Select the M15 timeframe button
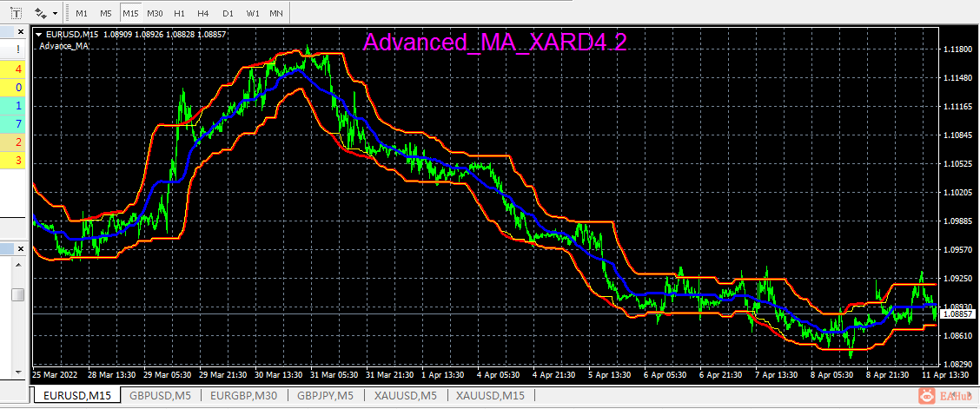The height and width of the screenshot is (409, 980). point(130,13)
